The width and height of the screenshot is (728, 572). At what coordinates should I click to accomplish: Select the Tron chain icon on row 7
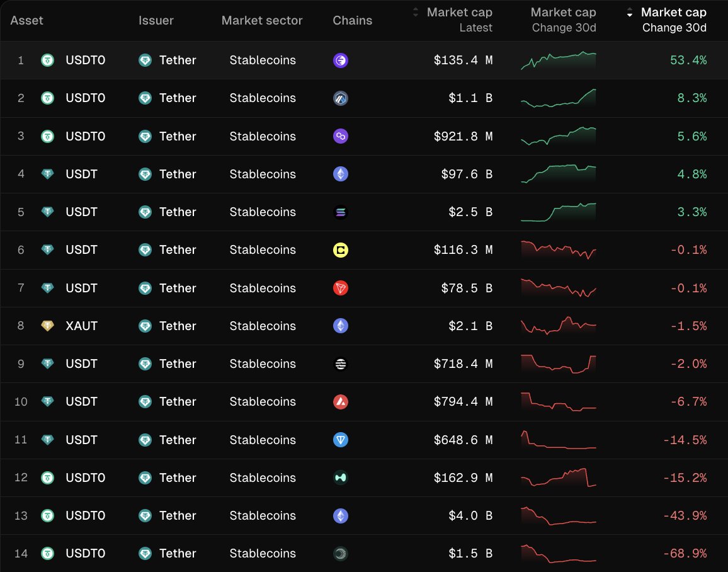340,288
